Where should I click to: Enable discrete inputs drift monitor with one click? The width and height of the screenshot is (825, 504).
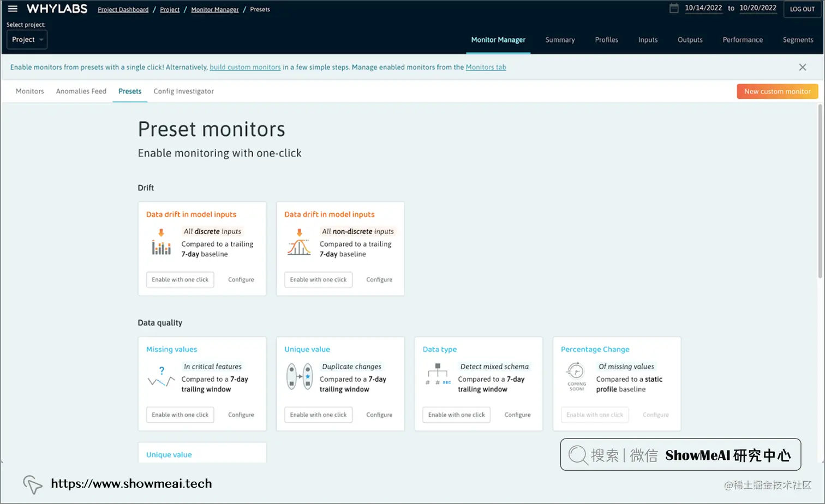pyautogui.click(x=180, y=279)
